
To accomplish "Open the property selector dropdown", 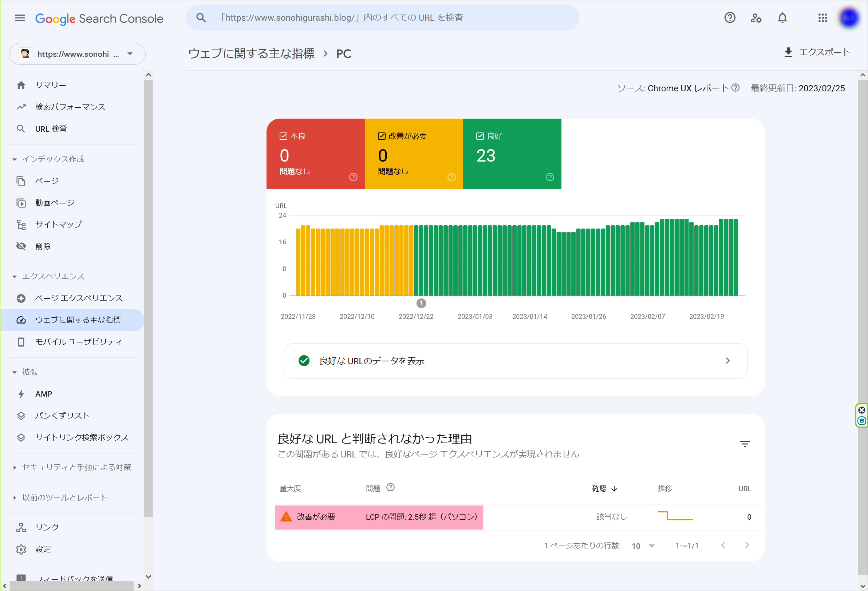I will (77, 54).
